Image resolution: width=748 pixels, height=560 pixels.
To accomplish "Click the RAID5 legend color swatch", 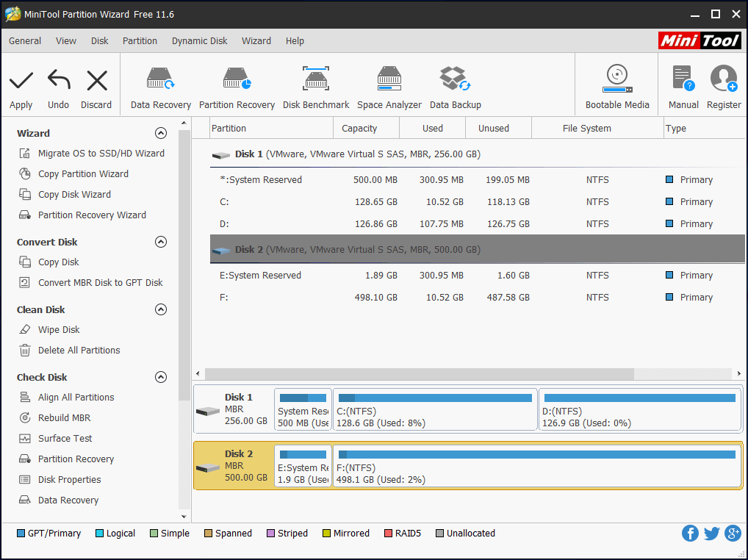I will [388, 534].
